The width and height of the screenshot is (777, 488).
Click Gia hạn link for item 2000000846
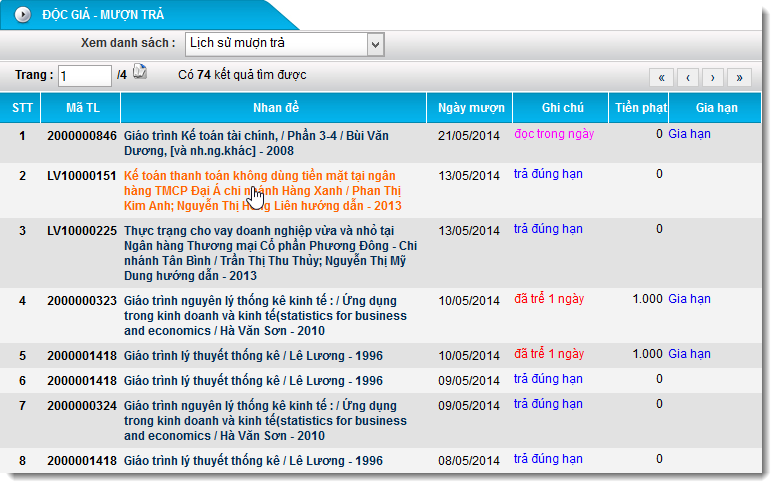[x=689, y=134]
